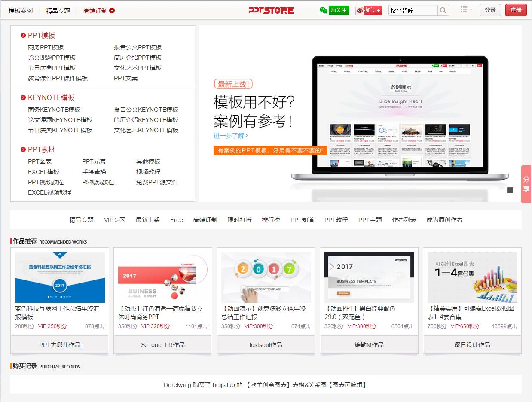Open 模板案例 in top menu
Screen dimensions: 532x402
tap(21, 11)
